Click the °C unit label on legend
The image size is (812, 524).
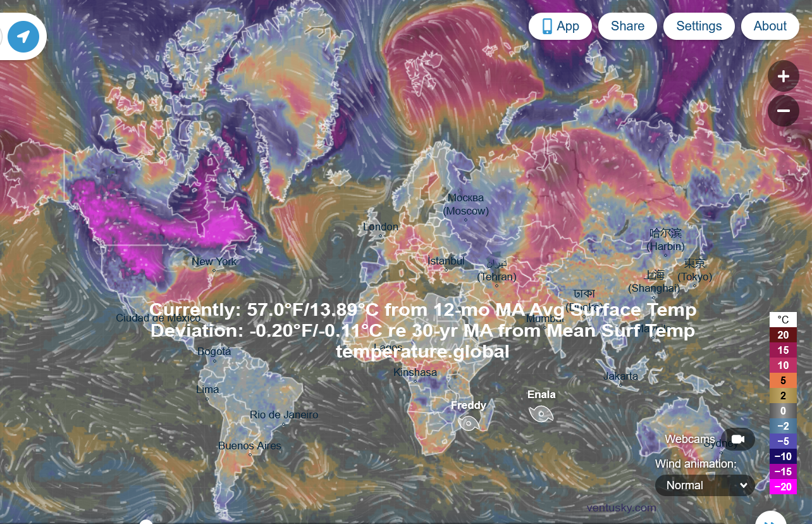(x=783, y=320)
